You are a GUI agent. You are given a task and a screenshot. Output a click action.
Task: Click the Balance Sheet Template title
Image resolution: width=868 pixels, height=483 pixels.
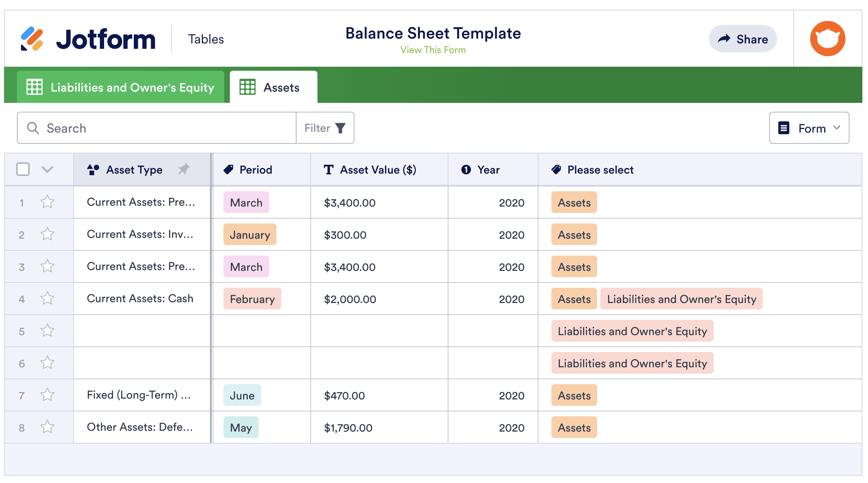click(433, 33)
